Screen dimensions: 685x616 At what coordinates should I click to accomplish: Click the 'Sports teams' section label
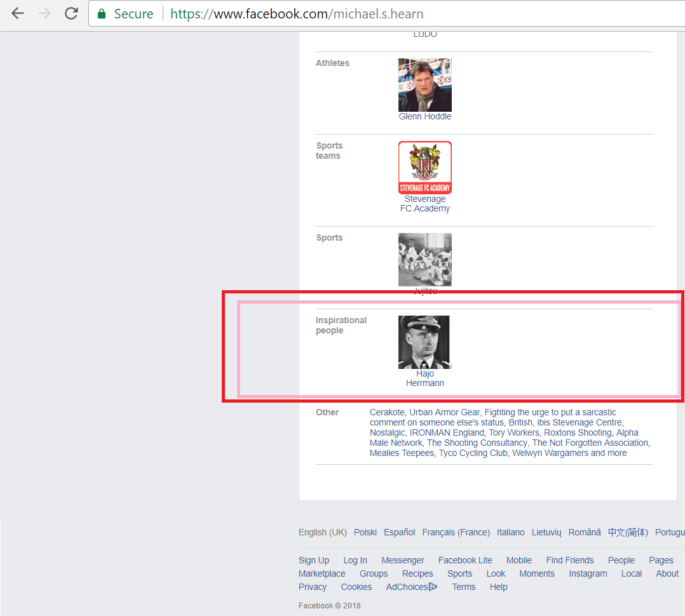(329, 151)
